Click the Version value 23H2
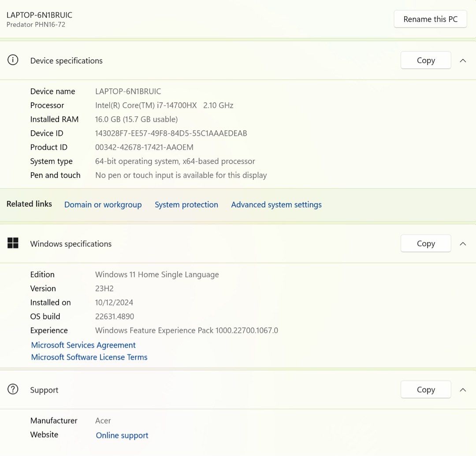476x456 pixels. tap(104, 289)
